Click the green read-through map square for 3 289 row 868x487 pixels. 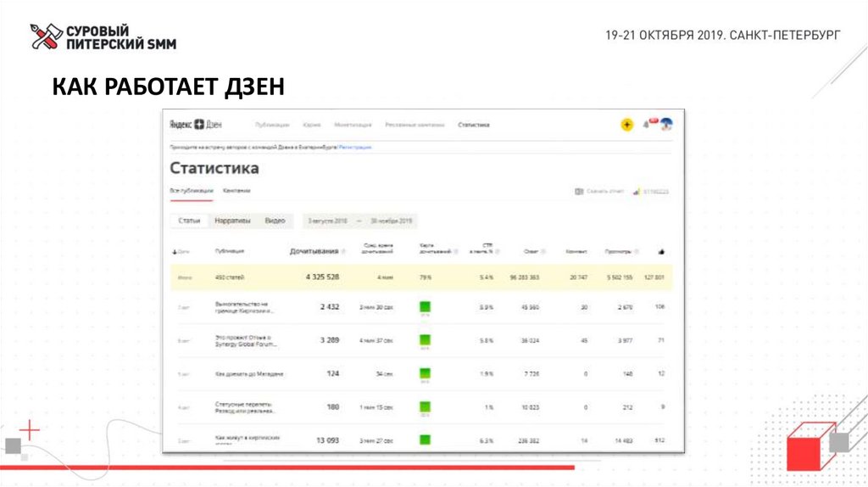pos(425,340)
